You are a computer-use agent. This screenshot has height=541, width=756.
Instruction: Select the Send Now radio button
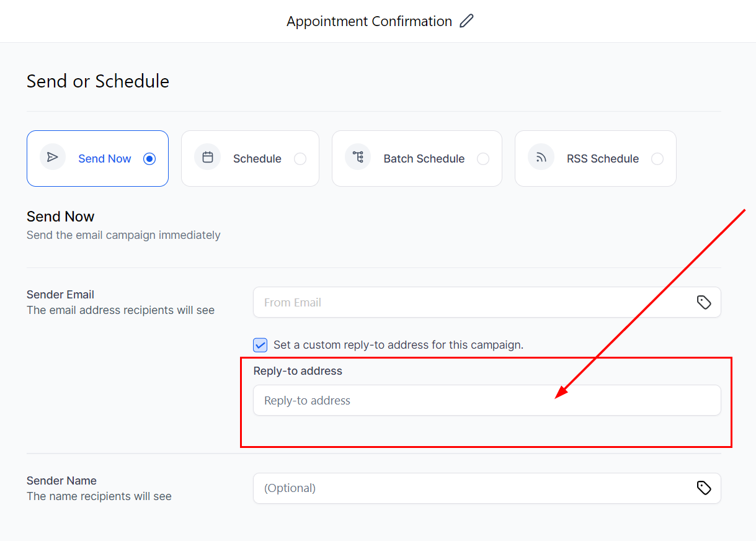click(149, 159)
